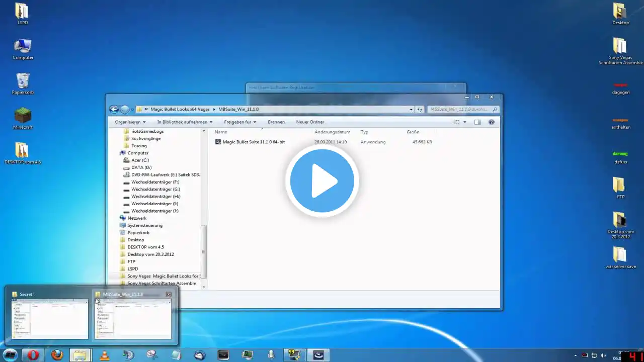Open the 'LSPD' desktop folder
The width and height of the screenshot is (644, 362).
23,14
